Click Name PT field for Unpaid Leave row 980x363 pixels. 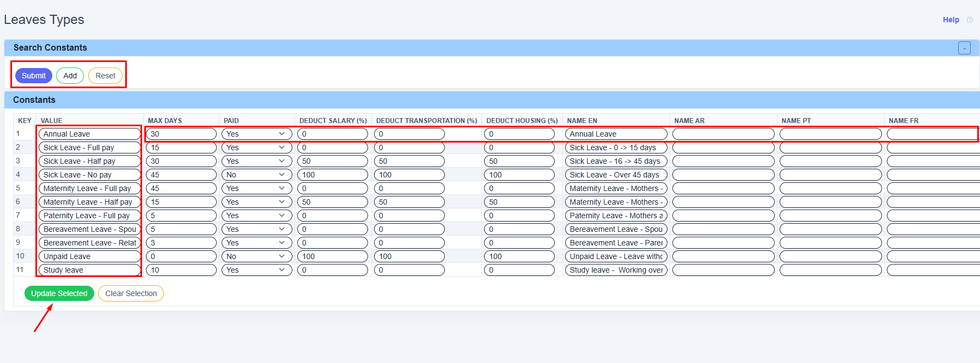coord(831,256)
